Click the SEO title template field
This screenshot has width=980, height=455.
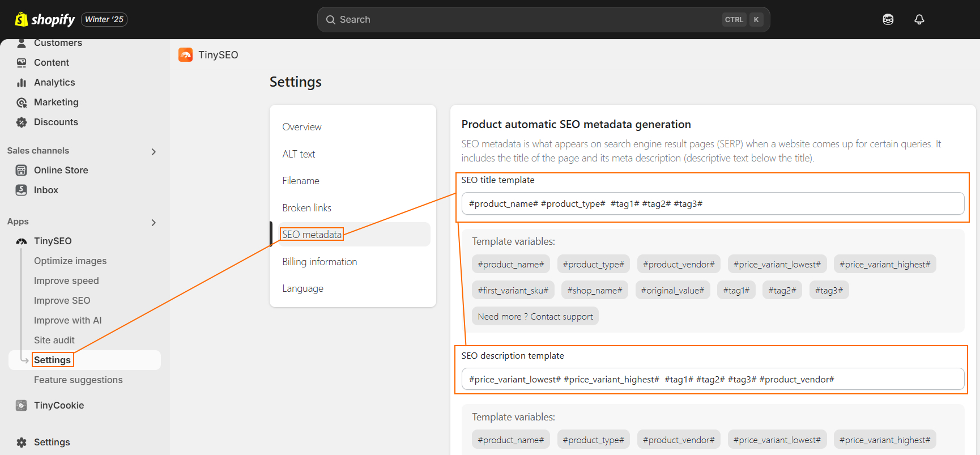(x=713, y=203)
